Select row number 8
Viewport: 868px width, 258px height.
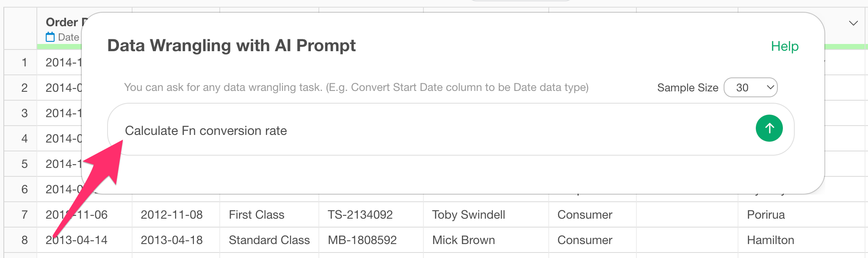(x=25, y=240)
